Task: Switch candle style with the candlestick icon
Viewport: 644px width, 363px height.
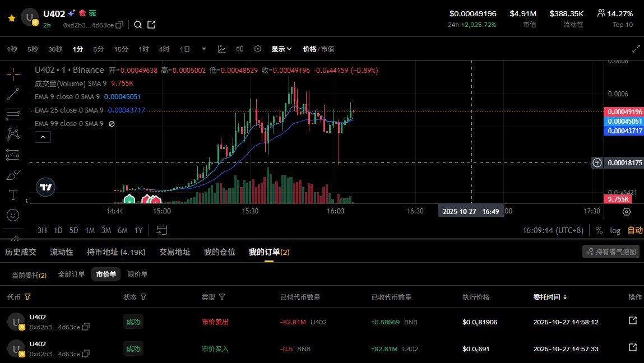Action: (x=240, y=49)
